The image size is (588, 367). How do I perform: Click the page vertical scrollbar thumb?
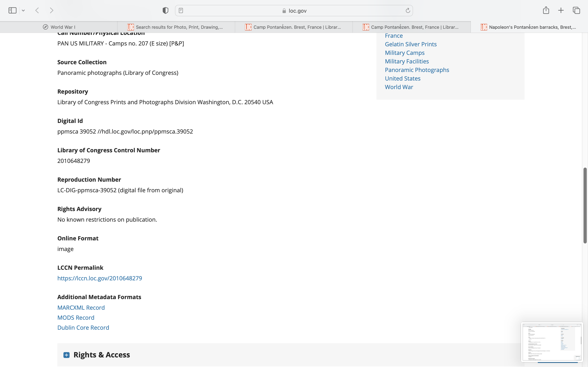click(585, 205)
